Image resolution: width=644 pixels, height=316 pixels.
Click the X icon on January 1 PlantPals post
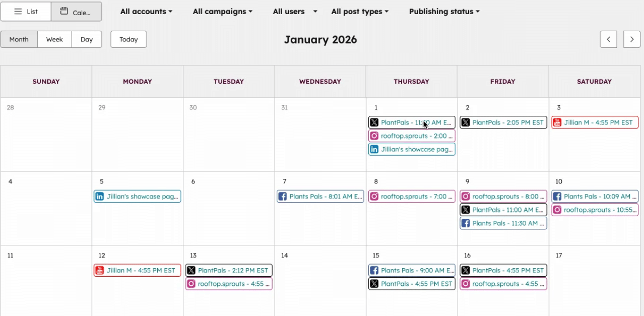point(374,122)
